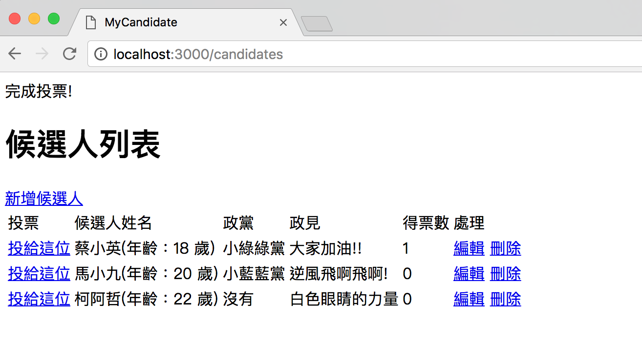Screen dimensions: 642x364
Task: Edit candidate 馬小九 with 編輯
Action: point(469,274)
